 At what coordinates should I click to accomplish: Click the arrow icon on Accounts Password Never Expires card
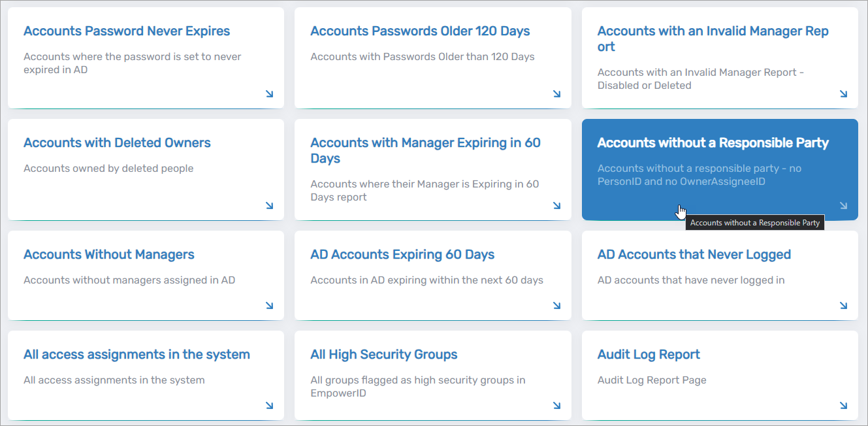(x=269, y=94)
